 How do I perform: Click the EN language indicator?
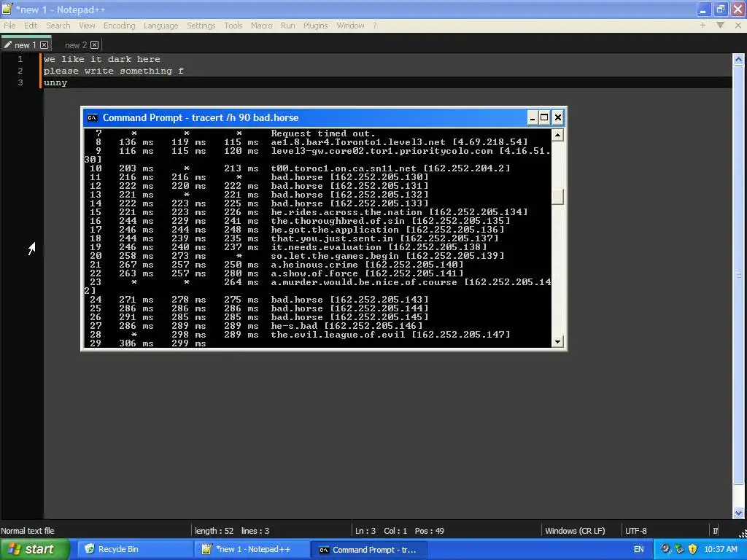638,550
